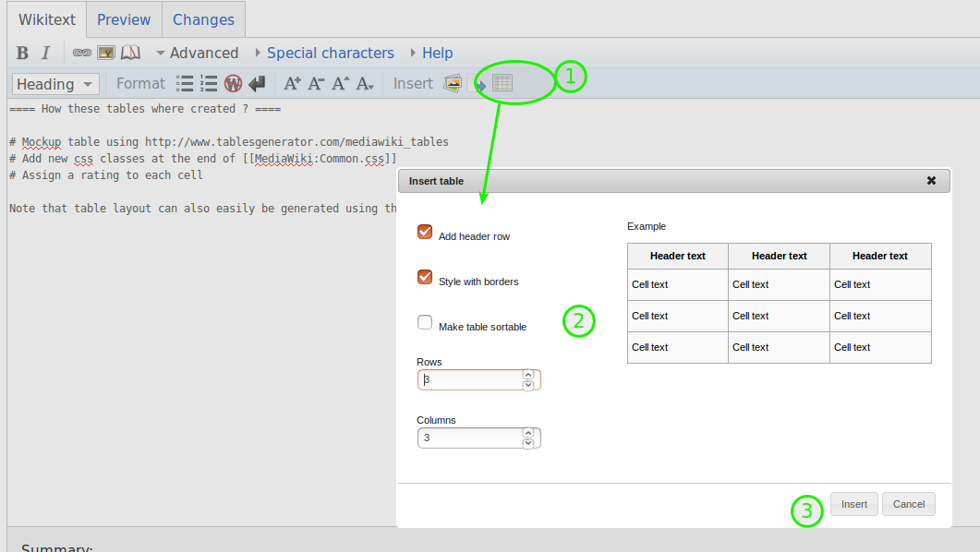Apply italic formatting

coord(45,54)
